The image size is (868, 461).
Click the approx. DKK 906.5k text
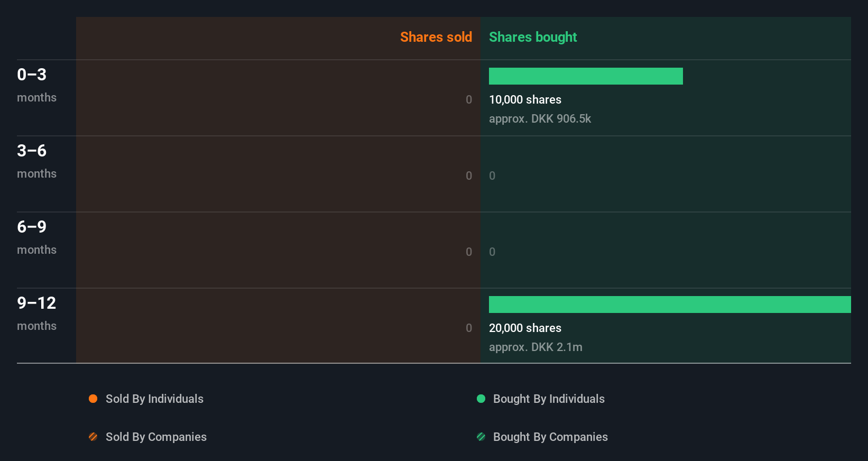coord(540,119)
